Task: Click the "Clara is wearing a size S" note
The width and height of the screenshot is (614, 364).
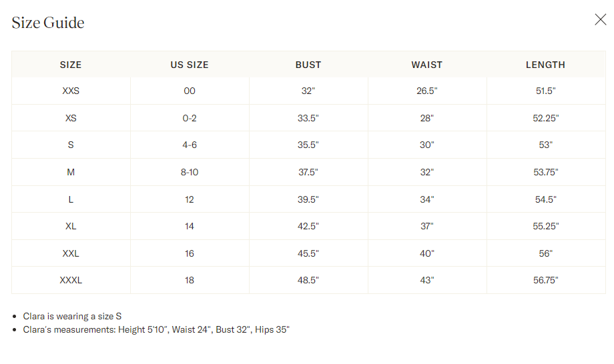Action: [72, 316]
